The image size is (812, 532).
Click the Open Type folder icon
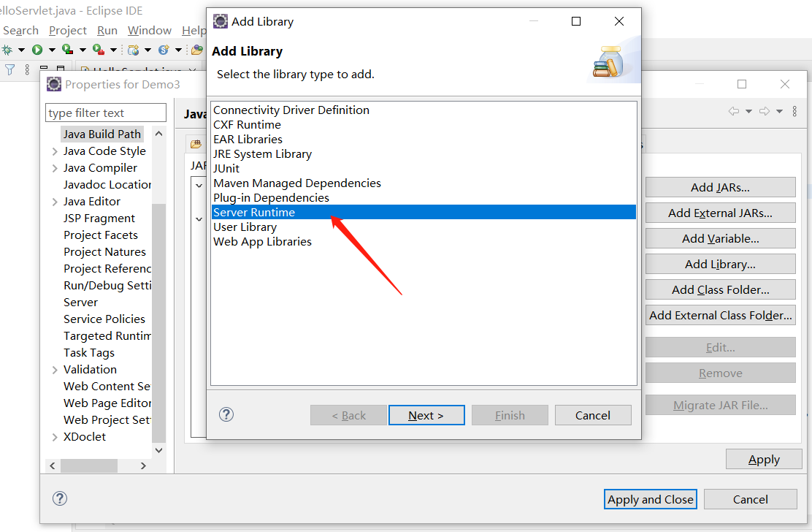[196, 50]
